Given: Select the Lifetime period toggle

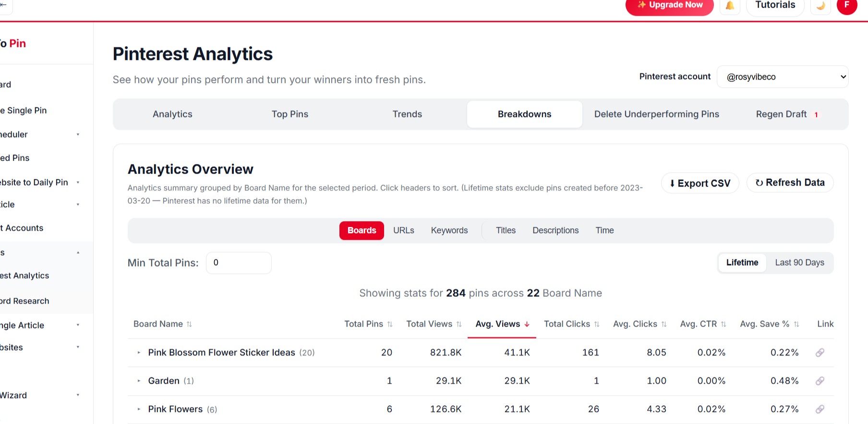Looking at the screenshot, I should [x=742, y=263].
